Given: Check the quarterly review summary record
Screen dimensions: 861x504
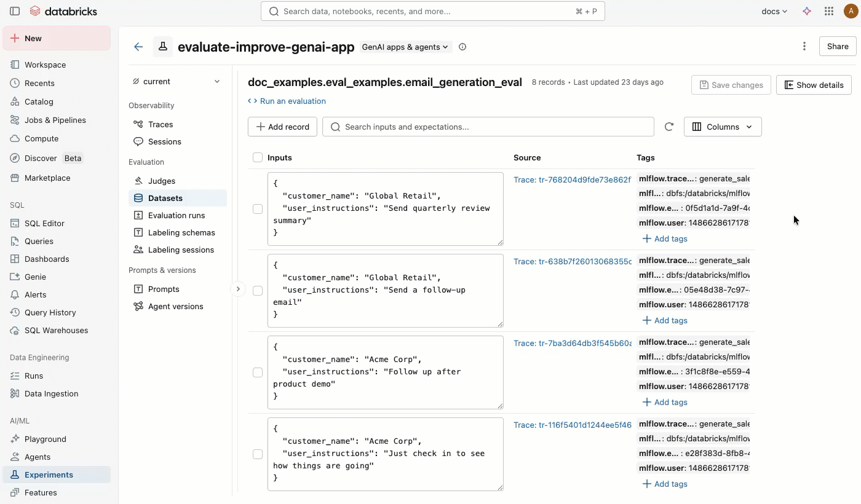Looking at the screenshot, I should click(258, 209).
